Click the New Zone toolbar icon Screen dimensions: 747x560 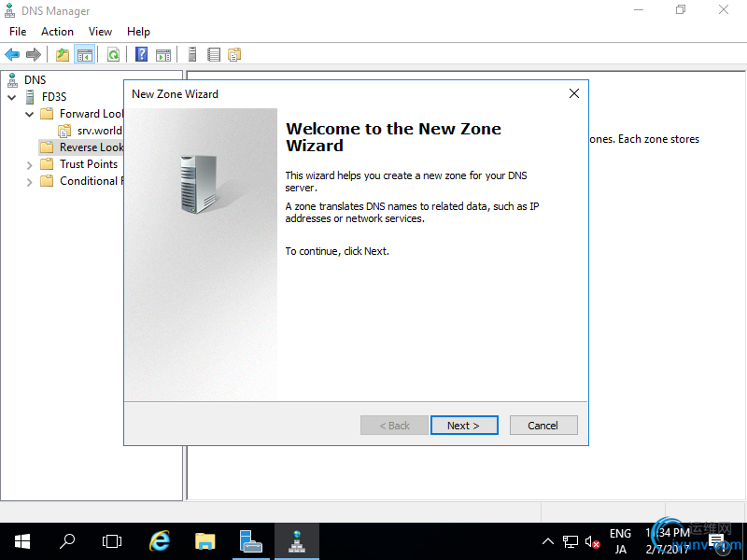(234, 54)
